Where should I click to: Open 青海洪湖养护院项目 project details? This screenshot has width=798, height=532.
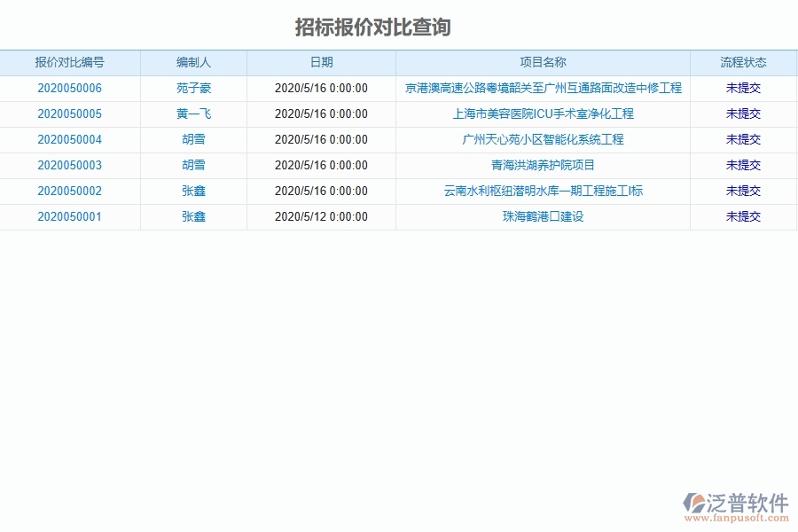(x=543, y=165)
